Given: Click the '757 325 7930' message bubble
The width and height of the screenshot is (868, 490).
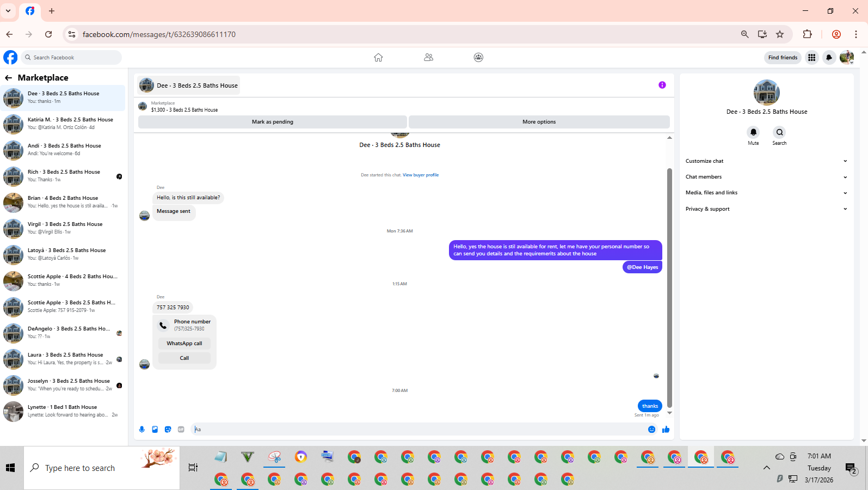Looking at the screenshot, I should (x=173, y=308).
